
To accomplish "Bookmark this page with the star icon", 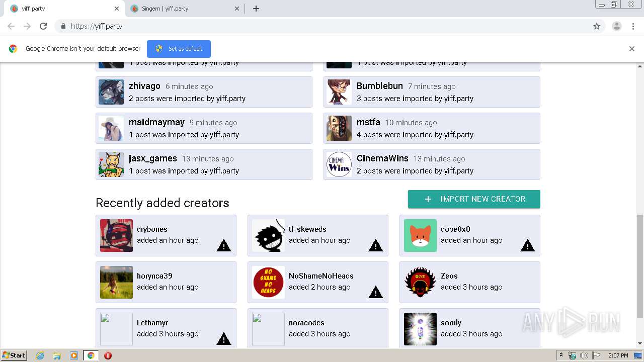I will coord(597,26).
